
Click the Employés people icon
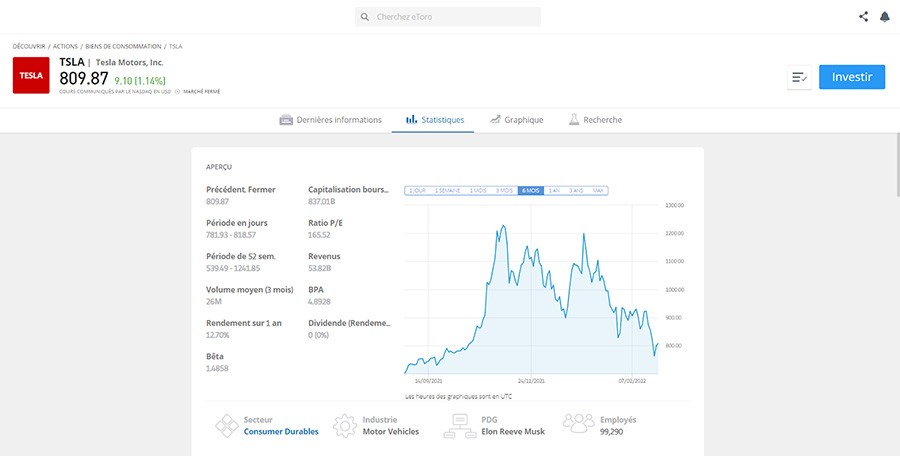click(x=579, y=423)
